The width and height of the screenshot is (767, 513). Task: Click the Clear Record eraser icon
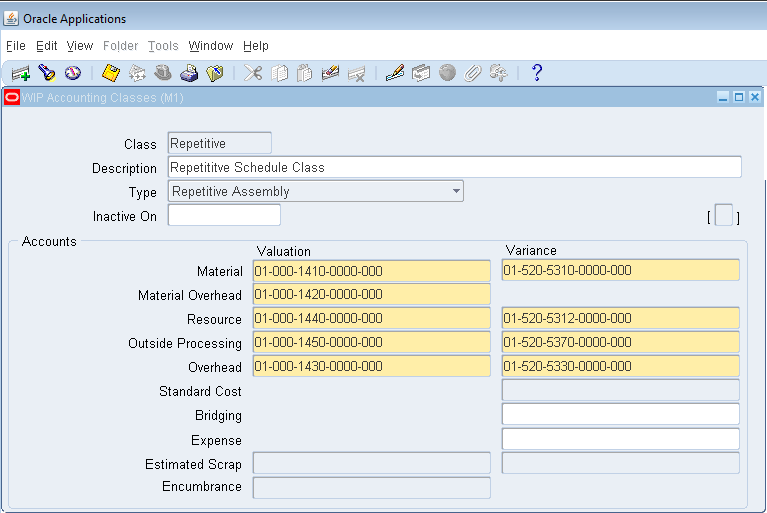coord(330,73)
